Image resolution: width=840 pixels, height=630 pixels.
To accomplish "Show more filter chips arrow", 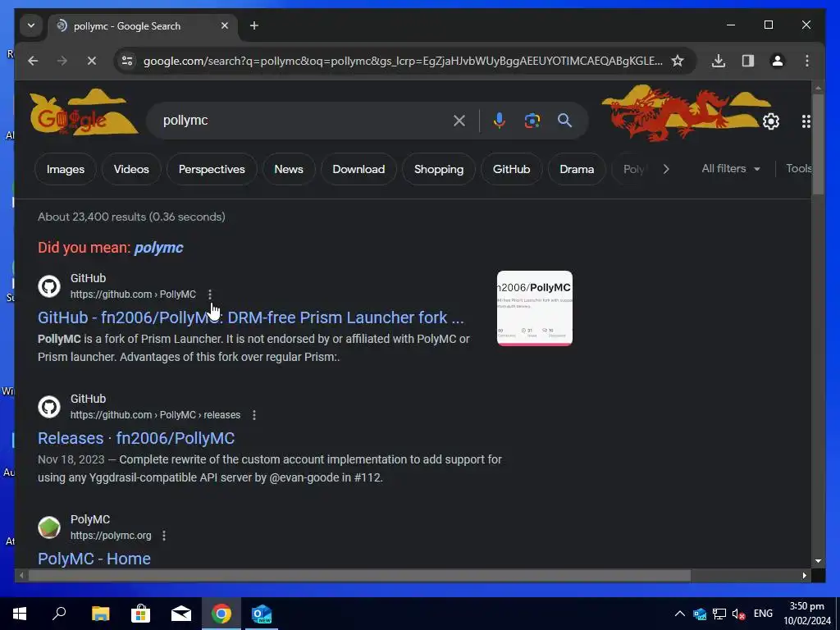I will tap(666, 169).
